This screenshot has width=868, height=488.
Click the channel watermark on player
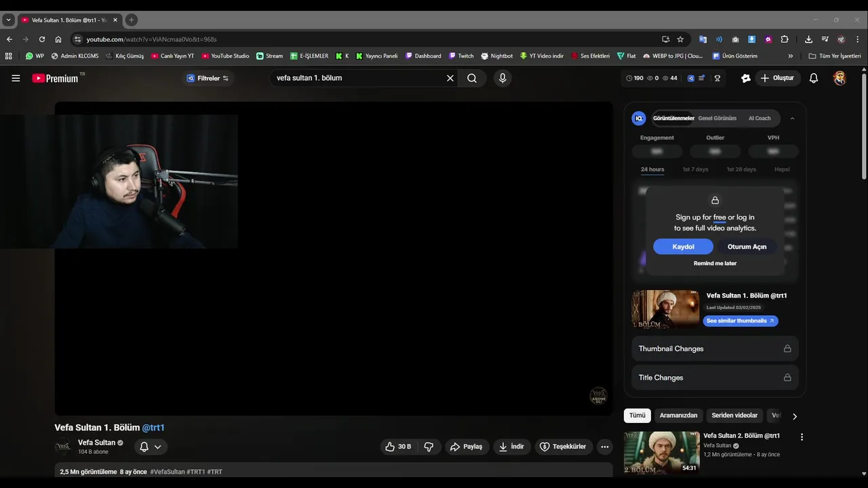click(x=598, y=396)
